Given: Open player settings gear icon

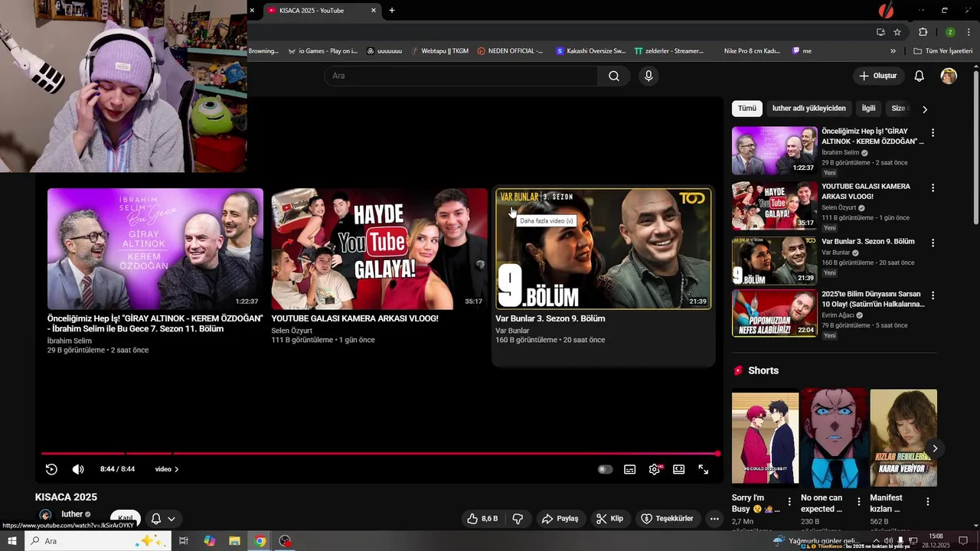Looking at the screenshot, I should click(x=655, y=469).
